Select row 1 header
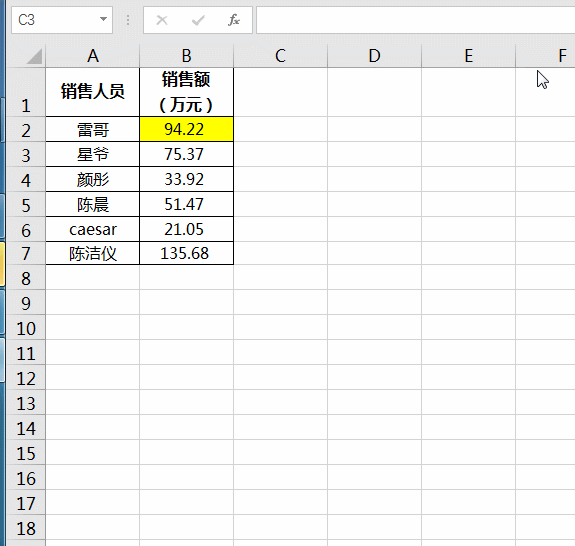Screen dimensions: 575x546 click(x=26, y=92)
